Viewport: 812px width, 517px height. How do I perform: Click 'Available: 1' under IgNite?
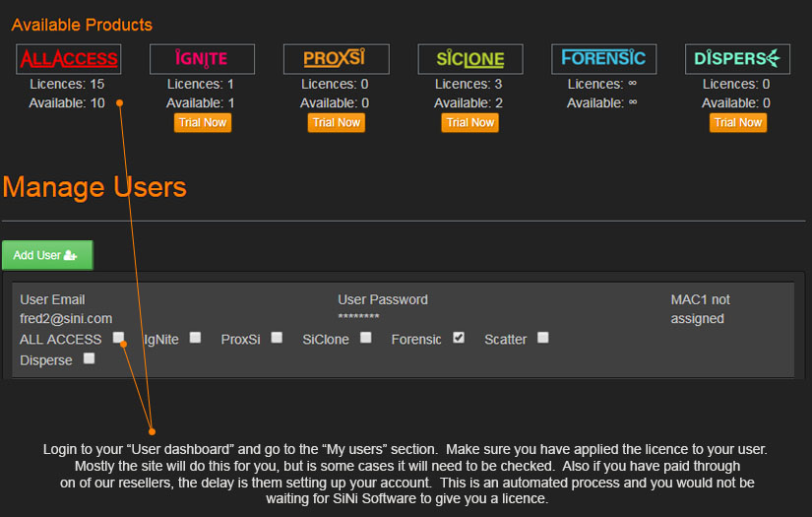coord(201,103)
